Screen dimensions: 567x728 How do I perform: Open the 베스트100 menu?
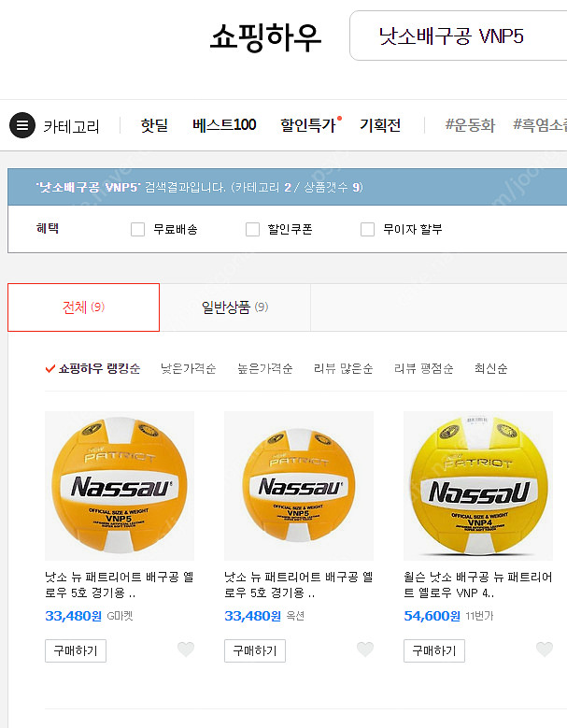[x=224, y=125]
